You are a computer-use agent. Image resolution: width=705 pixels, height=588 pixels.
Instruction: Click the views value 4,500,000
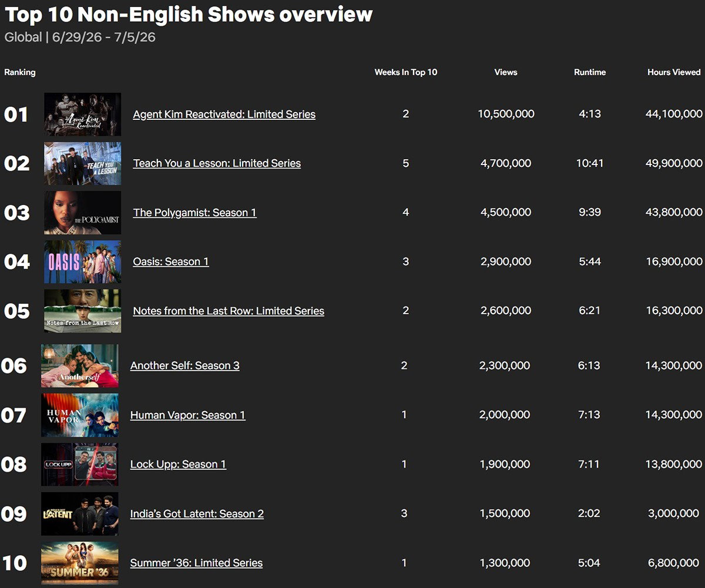click(x=506, y=212)
